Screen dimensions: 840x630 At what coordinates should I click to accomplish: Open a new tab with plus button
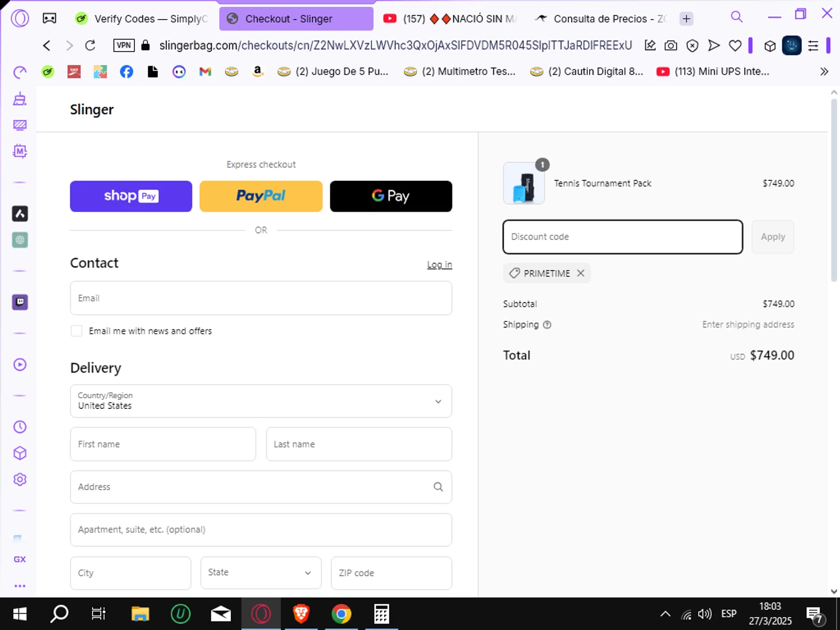[x=686, y=18]
